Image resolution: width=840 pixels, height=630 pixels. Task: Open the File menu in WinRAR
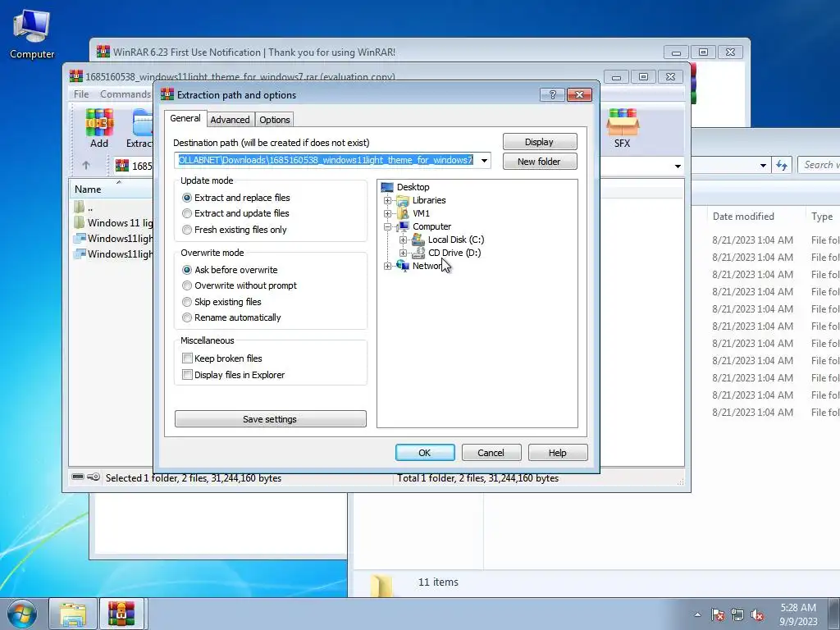(81, 94)
